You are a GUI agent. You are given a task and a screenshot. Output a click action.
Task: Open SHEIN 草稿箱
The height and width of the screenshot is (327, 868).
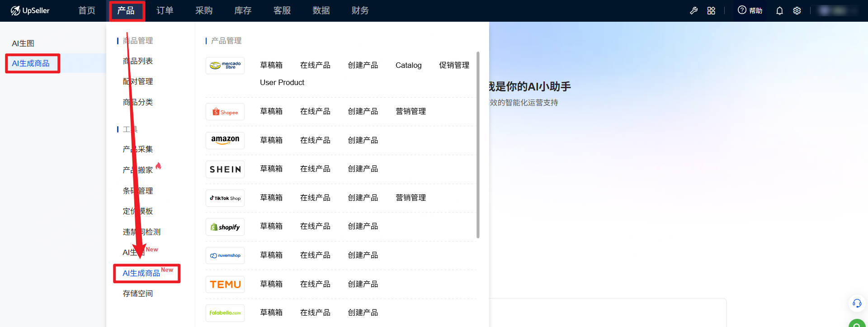[271, 169]
